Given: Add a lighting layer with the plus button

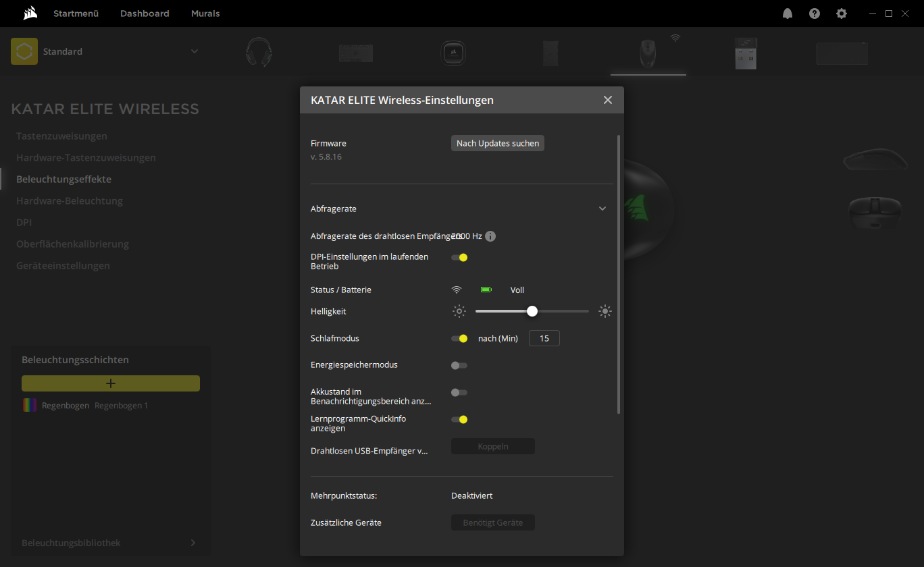Looking at the screenshot, I should (111, 383).
